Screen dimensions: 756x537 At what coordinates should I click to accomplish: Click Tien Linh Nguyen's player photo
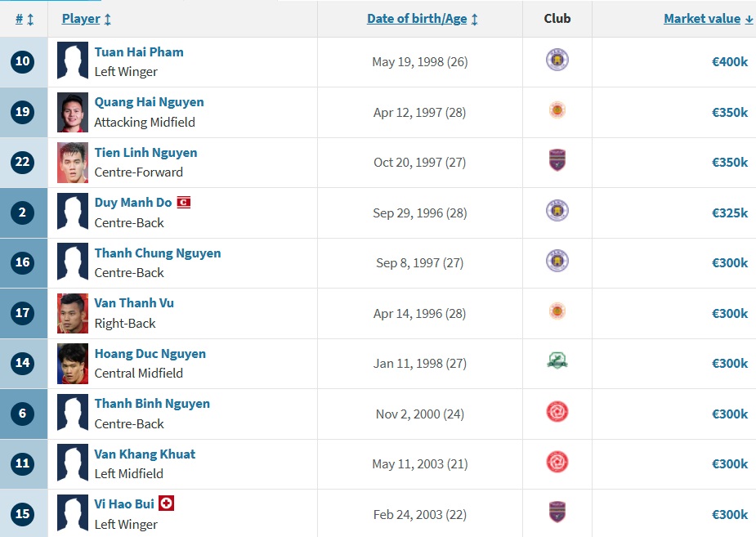point(72,163)
